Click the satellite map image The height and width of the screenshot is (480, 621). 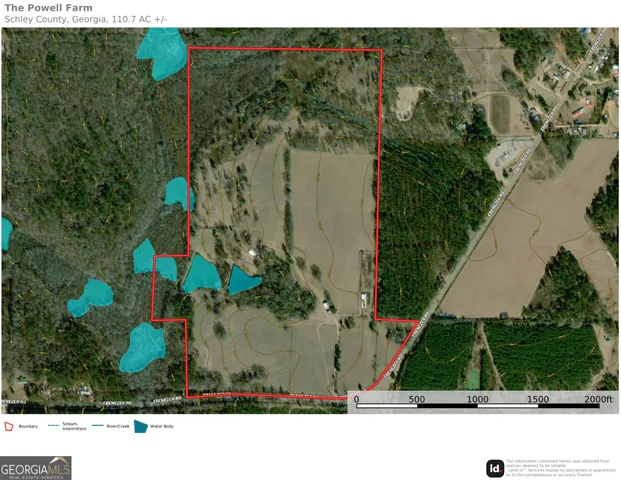pos(310,221)
